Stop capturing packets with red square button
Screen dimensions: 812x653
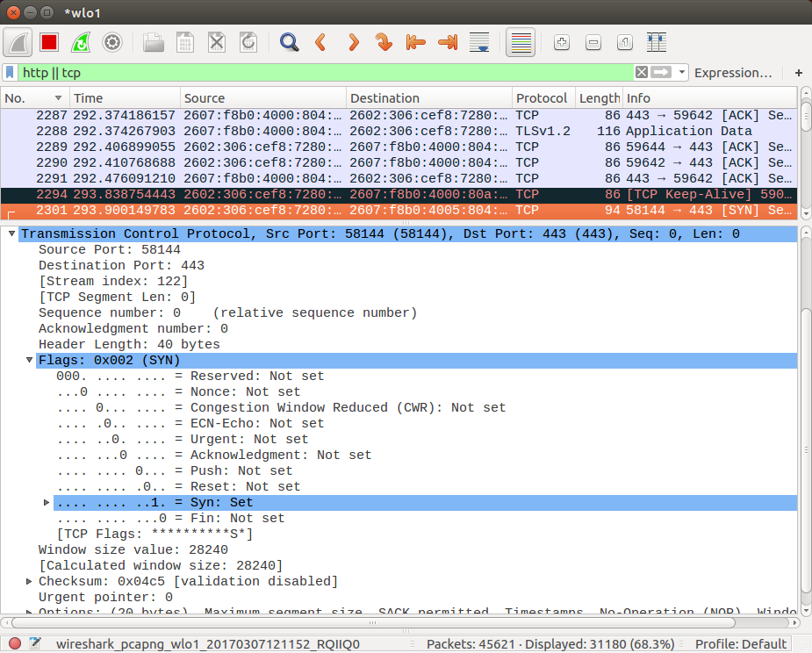pyautogui.click(x=49, y=42)
